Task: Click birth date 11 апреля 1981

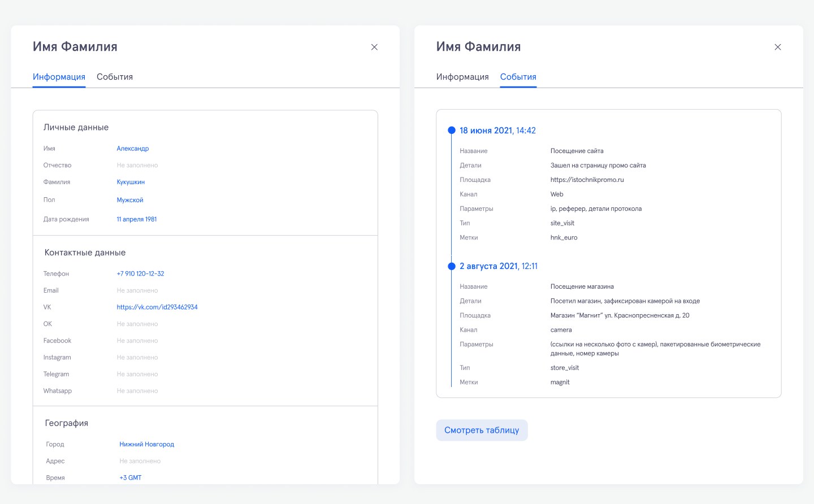Action: [x=137, y=219]
